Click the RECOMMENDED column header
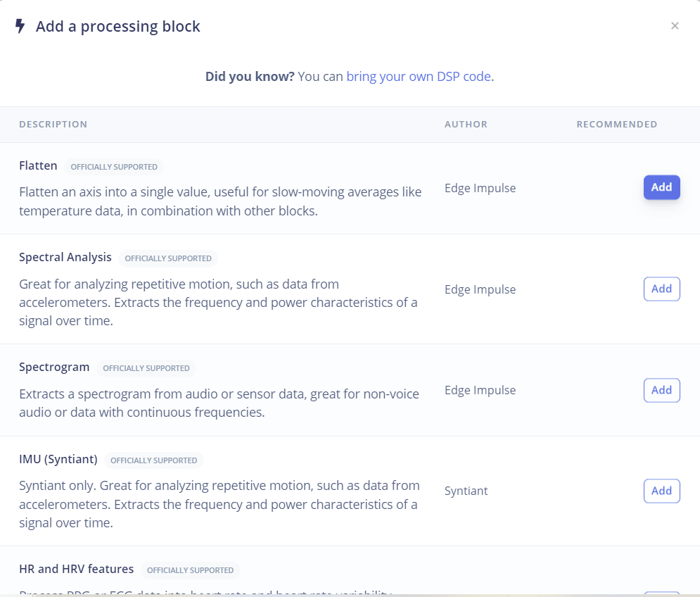This screenshot has width=700, height=597. click(x=617, y=125)
